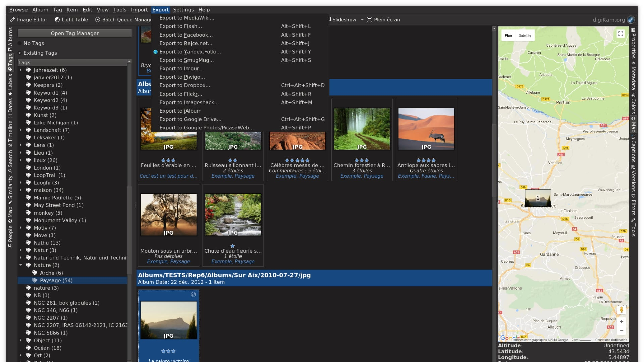This screenshot has height=362, width=644.
Task: Zoom out on the map
Action: (621, 330)
